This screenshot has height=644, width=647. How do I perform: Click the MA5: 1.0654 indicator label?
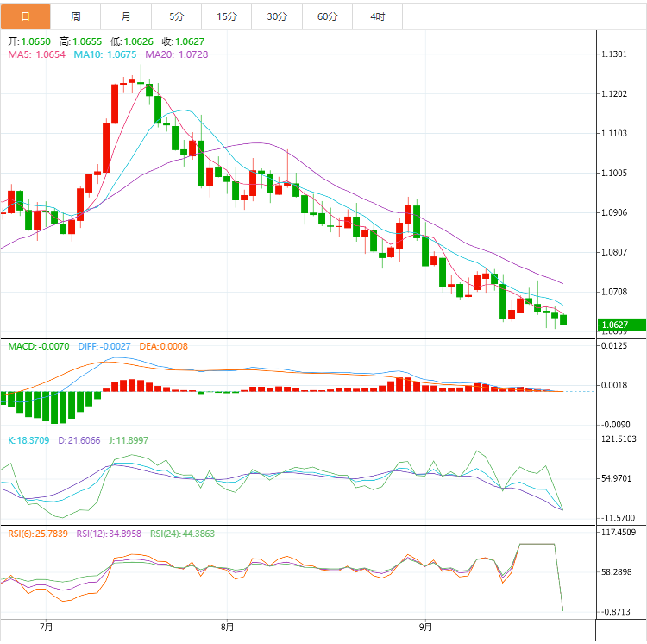pyautogui.click(x=36, y=54)
